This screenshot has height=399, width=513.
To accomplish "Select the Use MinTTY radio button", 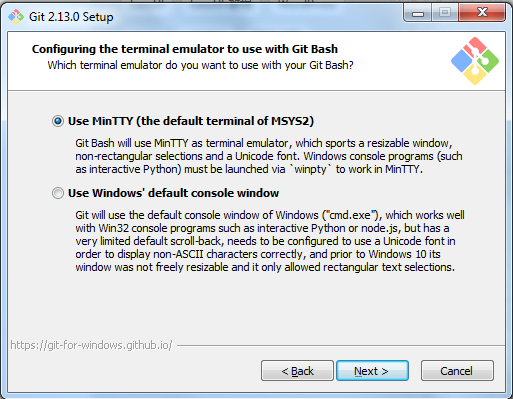I will click(58, 121).
